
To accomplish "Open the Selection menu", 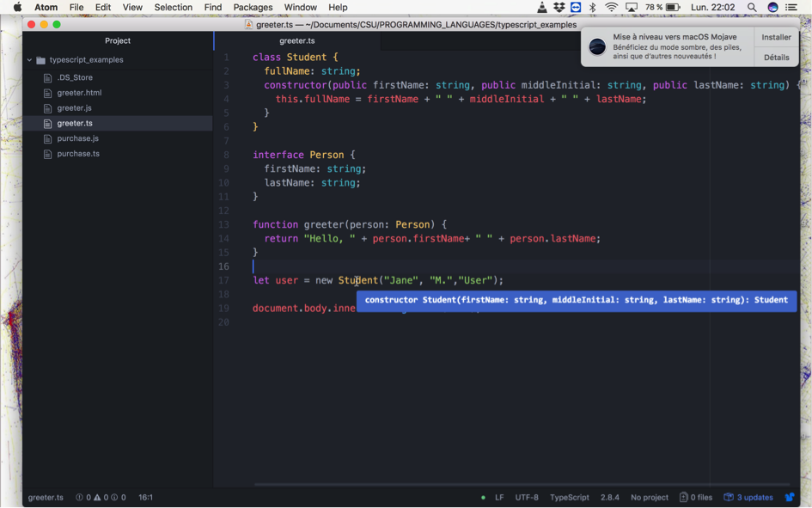I will (x=174, y=7).
